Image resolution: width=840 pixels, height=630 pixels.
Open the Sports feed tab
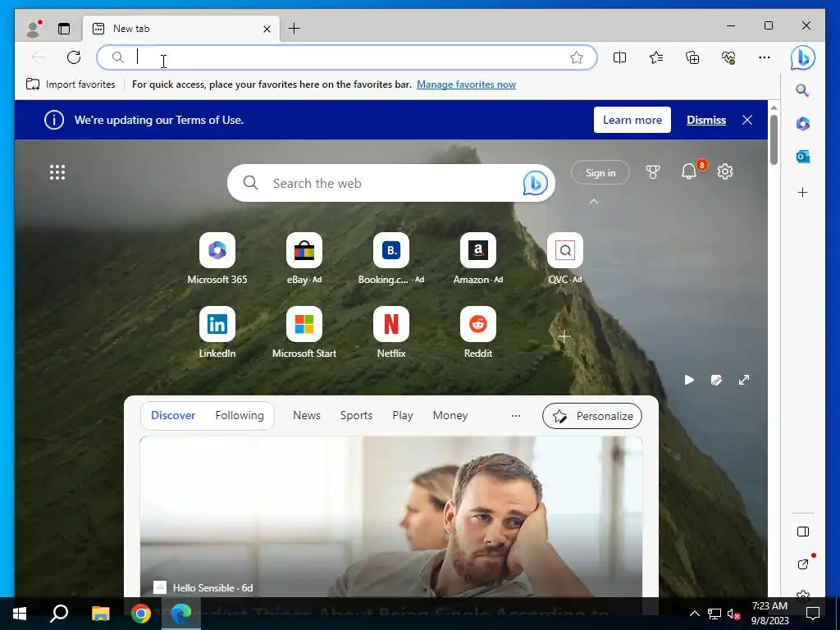356,415
